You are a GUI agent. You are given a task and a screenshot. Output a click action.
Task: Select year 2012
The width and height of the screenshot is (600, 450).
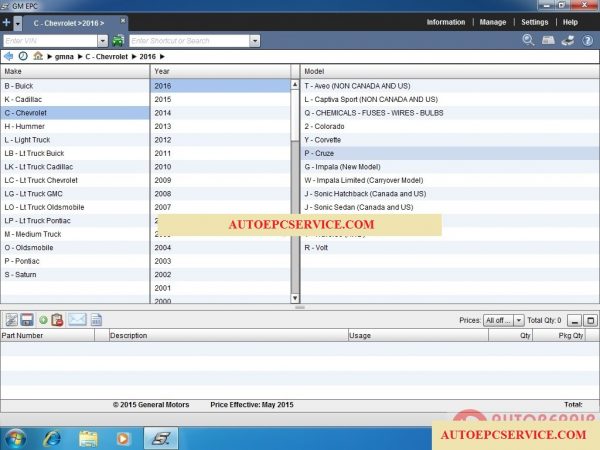pos(221,140)
